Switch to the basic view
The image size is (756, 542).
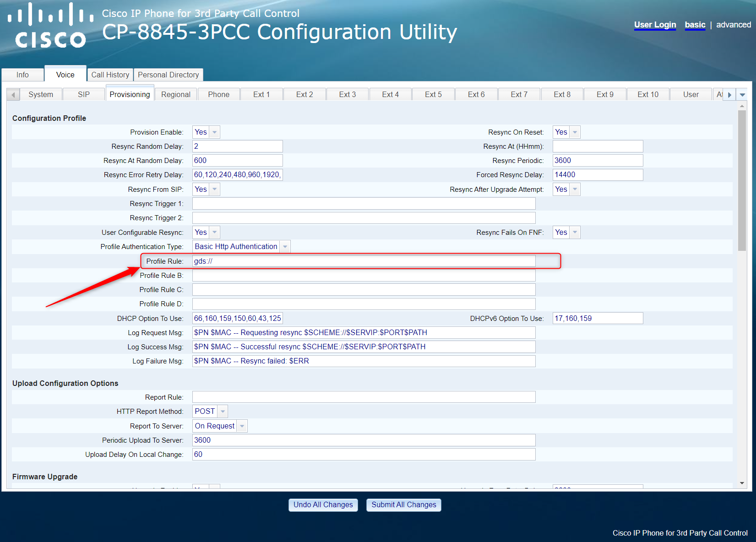[695, 25]
